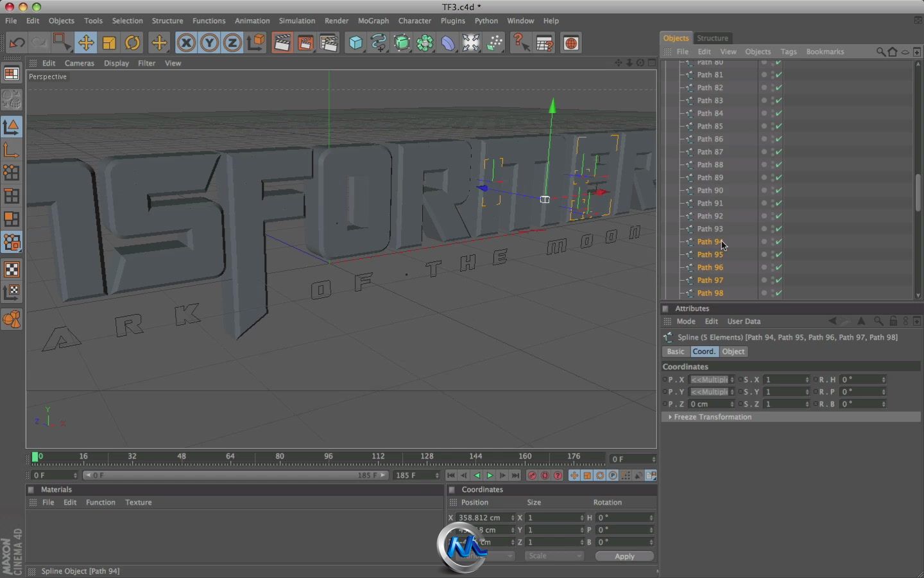The image size is (924, 578).
Task: Open viewport Cameras menu
Action: click(x=80, y=63)
